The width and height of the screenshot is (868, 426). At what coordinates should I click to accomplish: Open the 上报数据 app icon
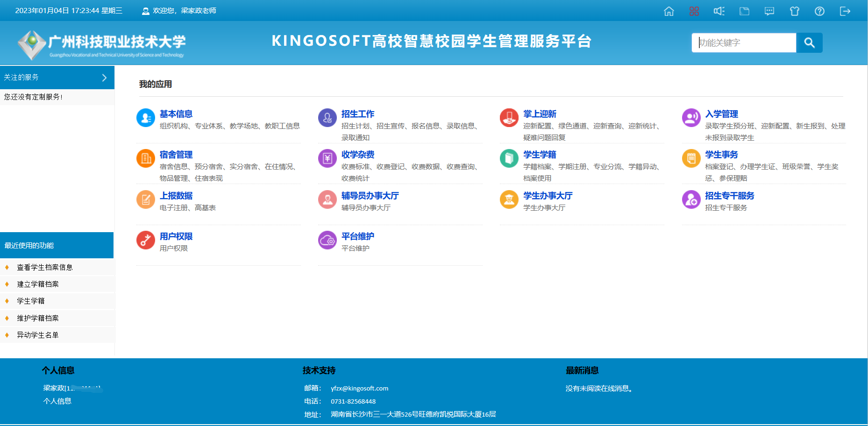146,199
